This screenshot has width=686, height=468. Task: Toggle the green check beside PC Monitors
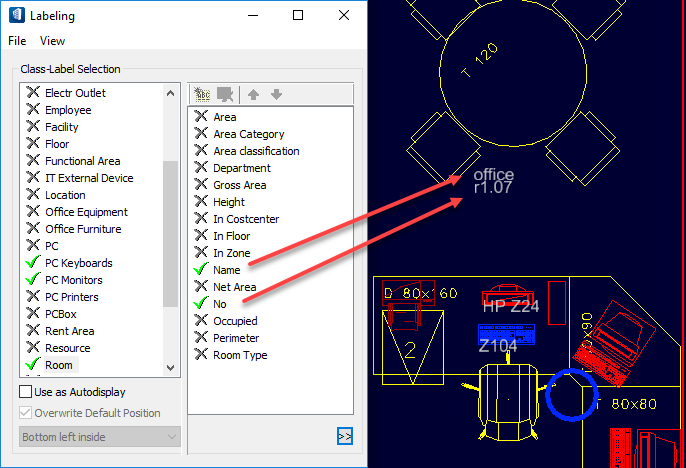coord(33,279)
